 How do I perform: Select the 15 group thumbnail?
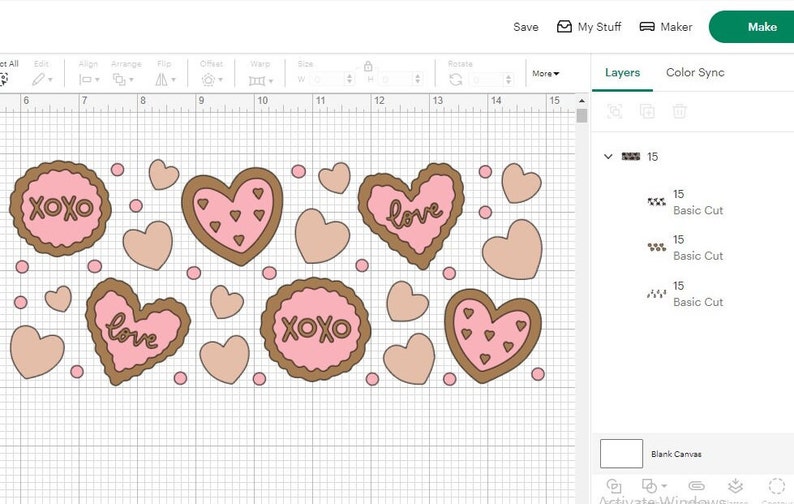point(630,157)
